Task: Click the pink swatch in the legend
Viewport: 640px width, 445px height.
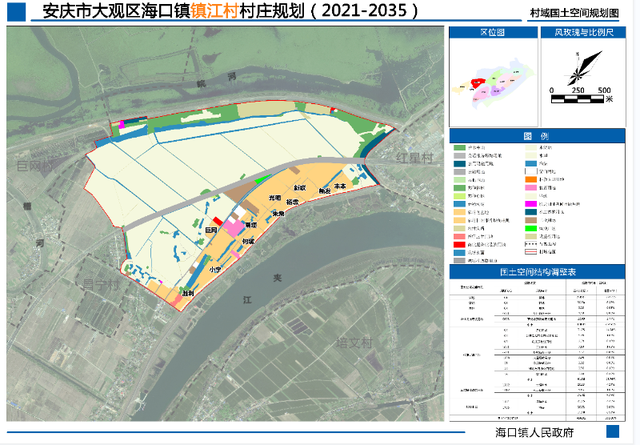Action: click(531, 188)
